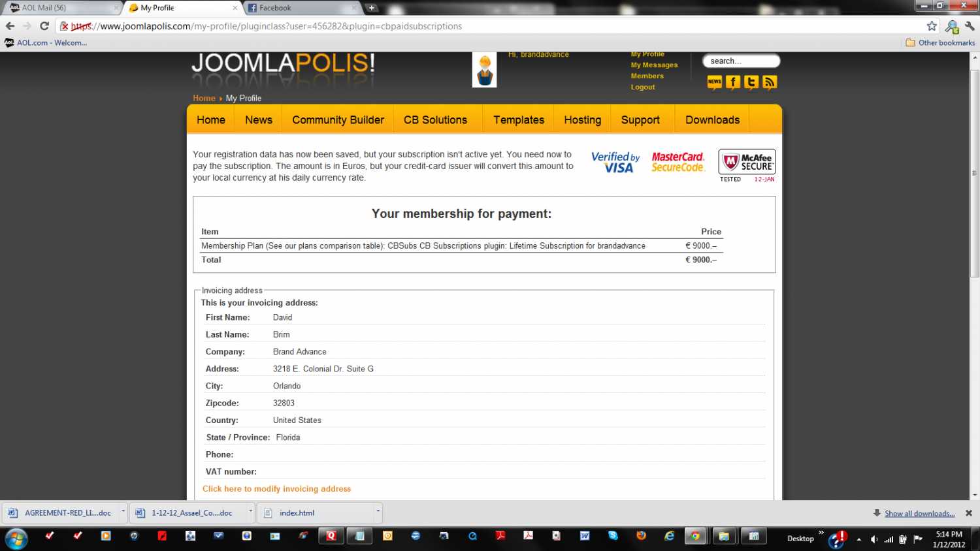Open the News feed icon
980x551 pixels.
(x=714, y=82)
